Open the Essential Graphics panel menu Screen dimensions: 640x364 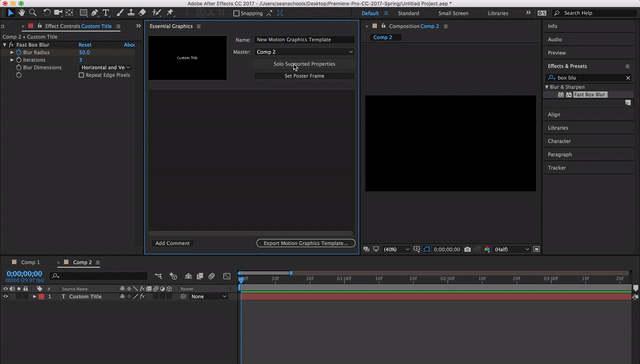pos(199,26)
